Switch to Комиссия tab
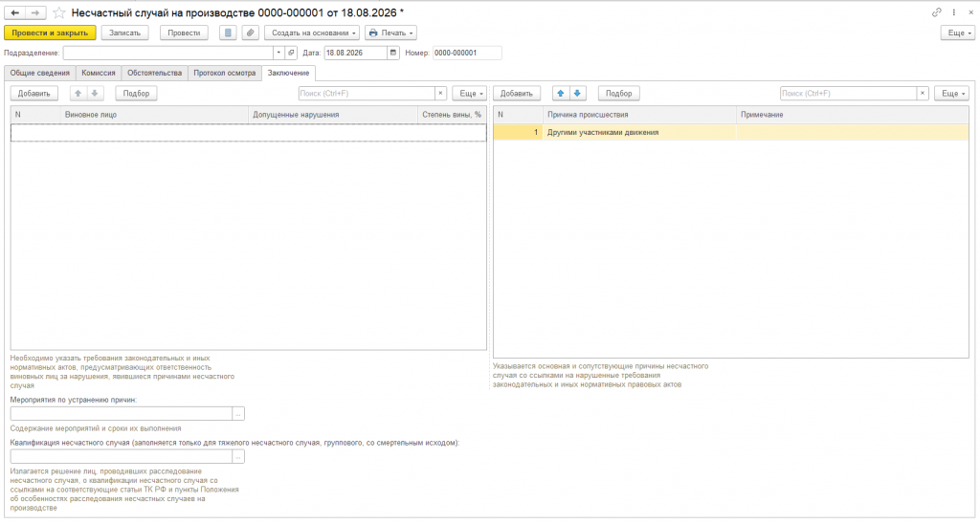980x524 pixels. pyautogui.click(x=99, y=73)
